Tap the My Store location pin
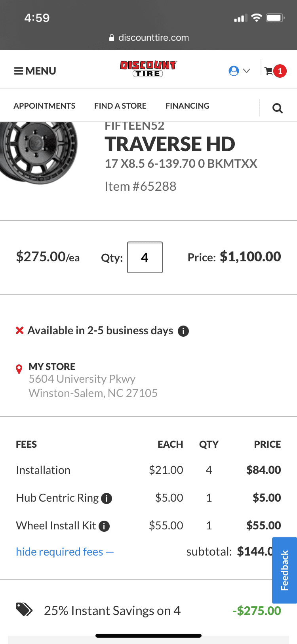 (19, 369)
